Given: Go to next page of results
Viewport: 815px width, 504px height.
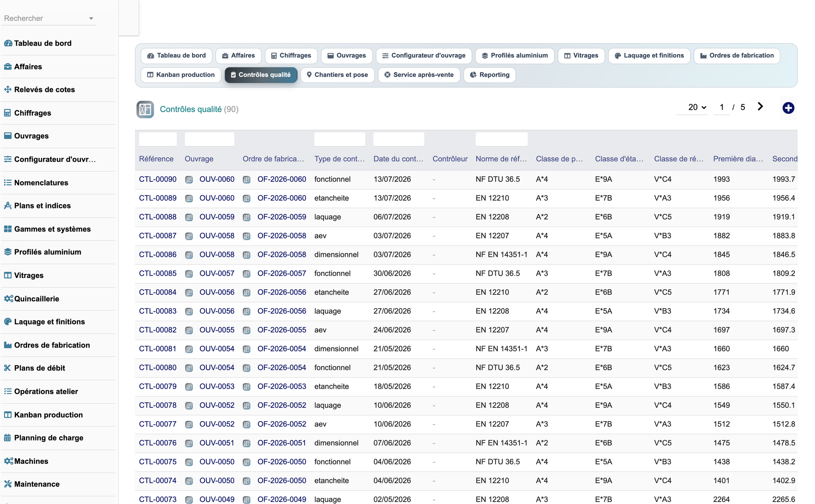Looking at the screenshot, I should point(760,107).
